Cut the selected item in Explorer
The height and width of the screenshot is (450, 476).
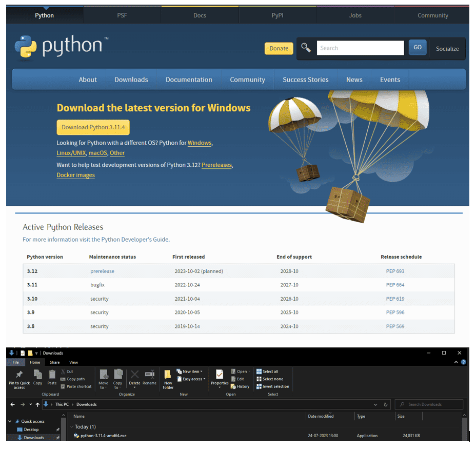[67, 371]
